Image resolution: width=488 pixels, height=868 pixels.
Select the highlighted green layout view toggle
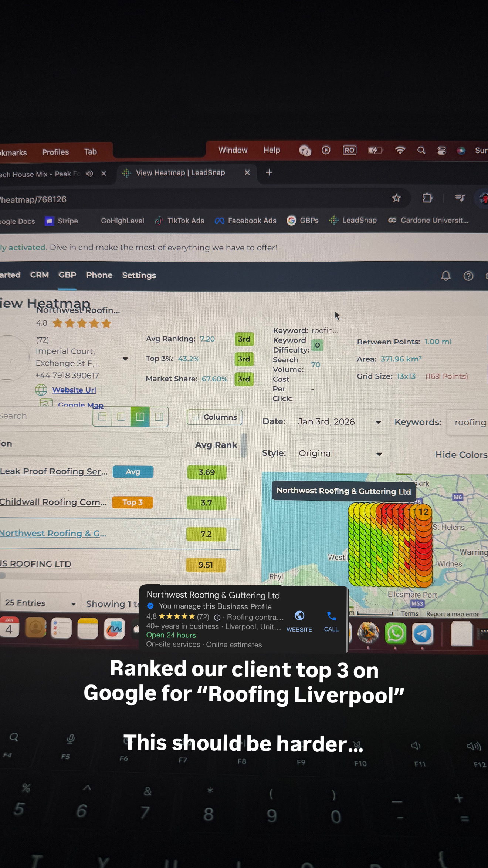[140, 417]
